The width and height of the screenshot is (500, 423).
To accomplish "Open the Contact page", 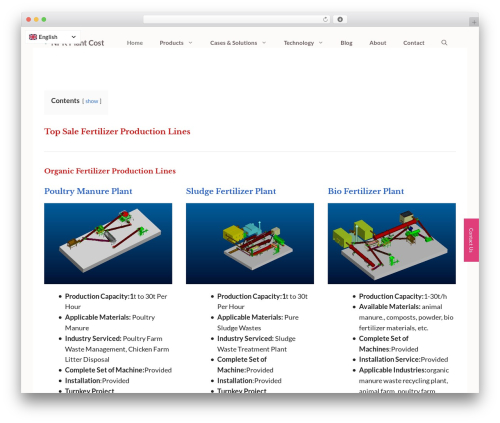I will coord(414,43).
